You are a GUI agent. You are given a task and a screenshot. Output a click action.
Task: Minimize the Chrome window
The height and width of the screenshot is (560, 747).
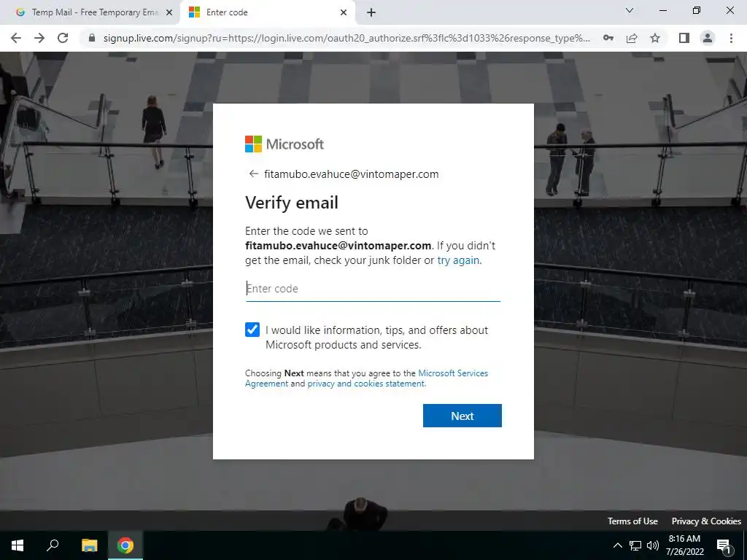point(662,10)
